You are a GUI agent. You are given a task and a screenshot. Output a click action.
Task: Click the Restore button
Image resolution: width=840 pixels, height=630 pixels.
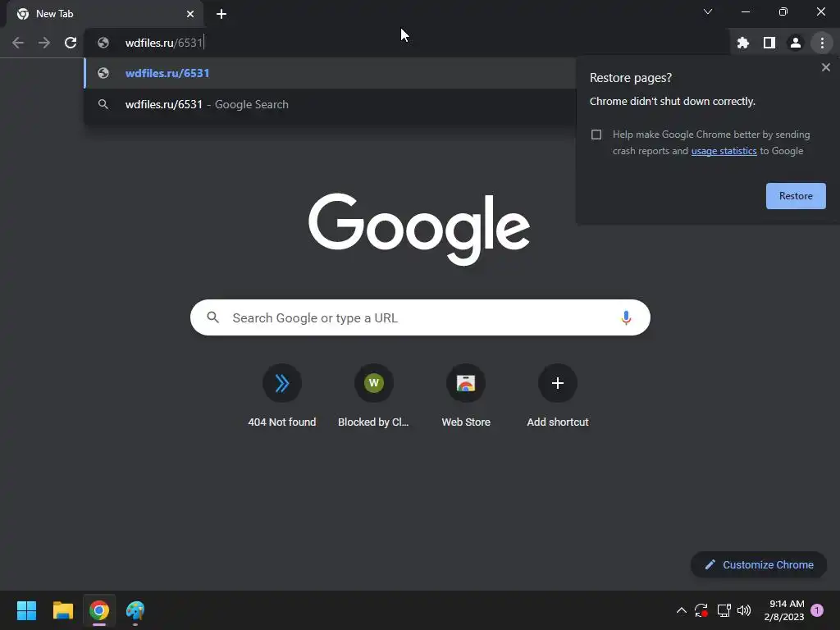796,196
